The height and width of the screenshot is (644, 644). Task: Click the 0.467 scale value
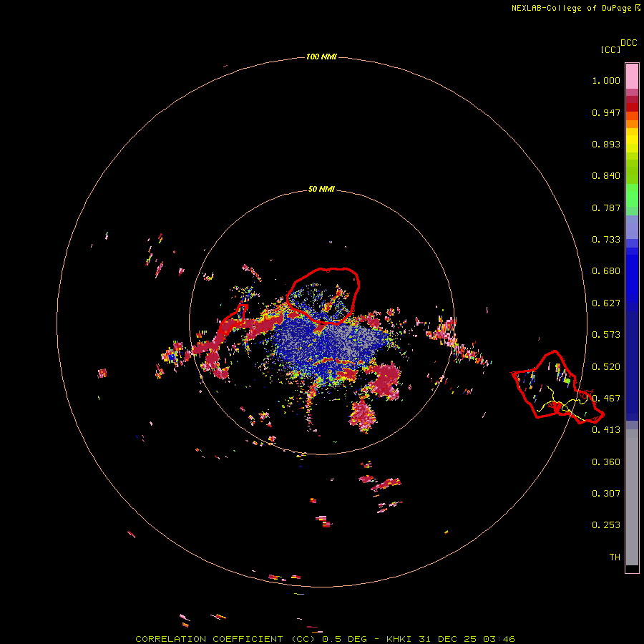(606, 399)
